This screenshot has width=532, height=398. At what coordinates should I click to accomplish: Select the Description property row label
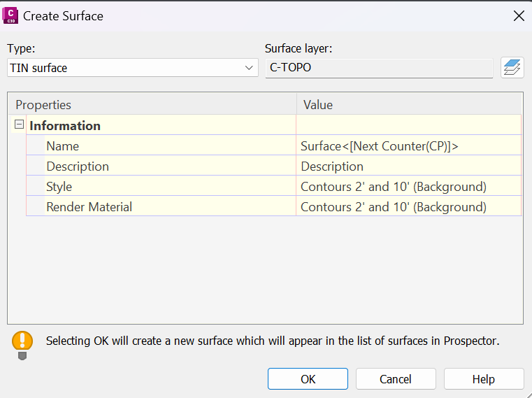point(78,166)
